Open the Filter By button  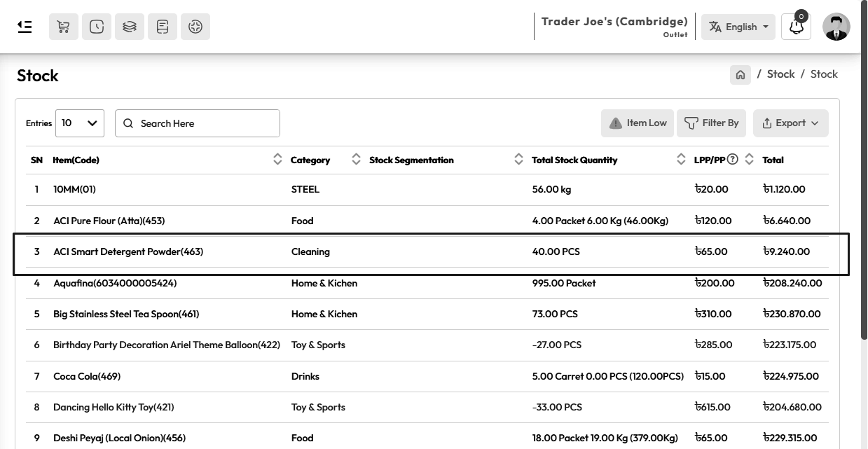click(x=712, y=123)
